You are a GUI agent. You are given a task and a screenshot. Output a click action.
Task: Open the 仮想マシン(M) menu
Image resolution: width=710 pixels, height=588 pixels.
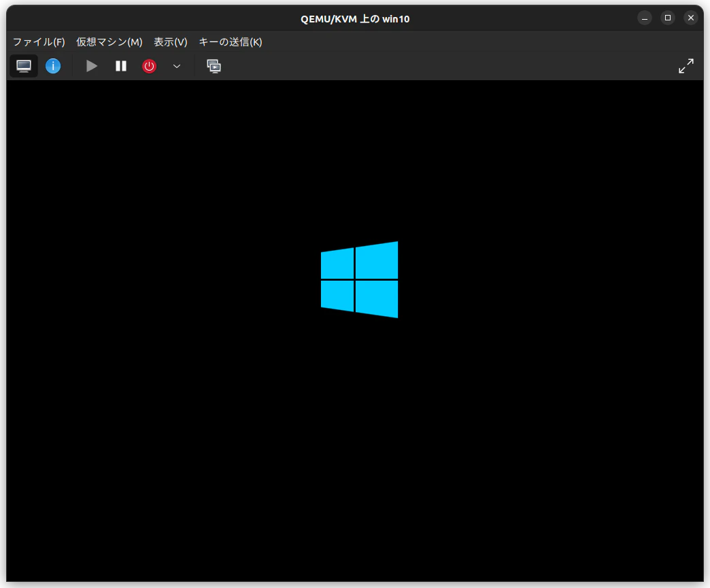pyautogui.click(x=109, y=42)
